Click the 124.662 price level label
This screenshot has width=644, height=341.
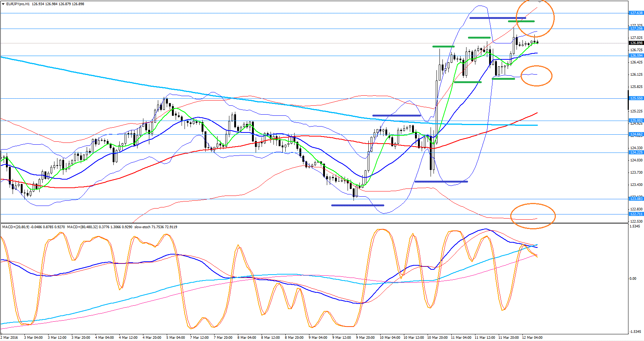tap(636, 134)
